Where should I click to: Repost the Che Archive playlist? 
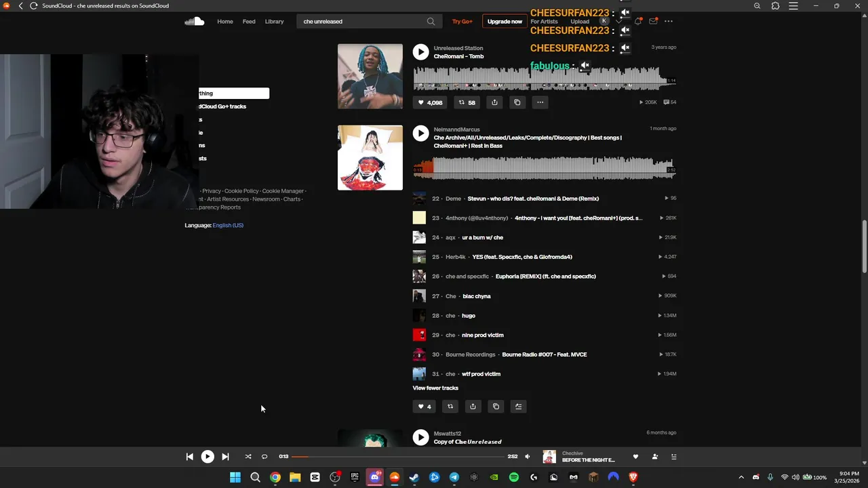(450, 407)
